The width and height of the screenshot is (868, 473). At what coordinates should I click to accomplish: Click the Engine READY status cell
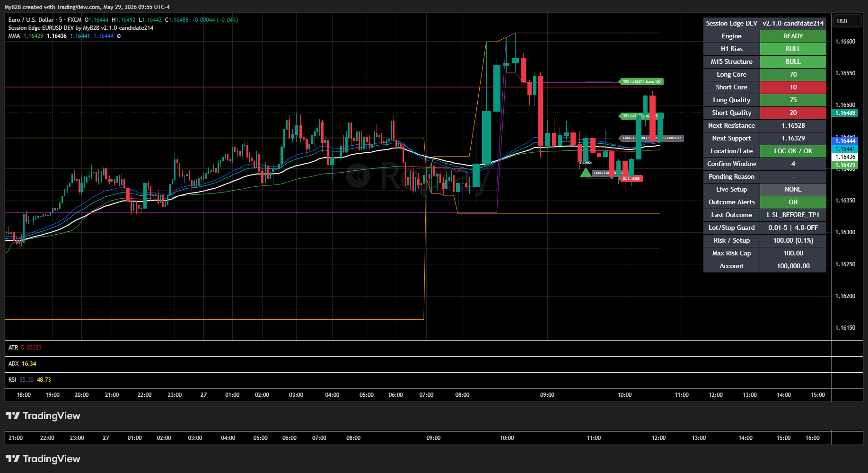pyautogui.click(x=793, y=36)
